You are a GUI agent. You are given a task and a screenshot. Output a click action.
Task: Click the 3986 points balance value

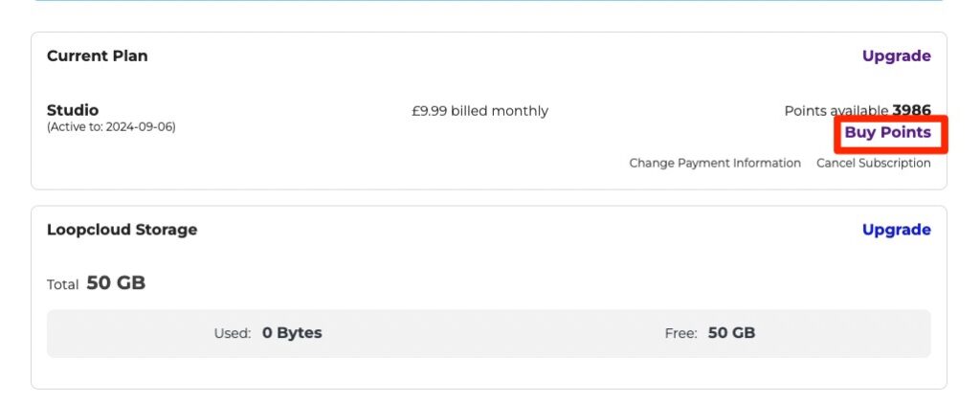click(x=911, y=111)
